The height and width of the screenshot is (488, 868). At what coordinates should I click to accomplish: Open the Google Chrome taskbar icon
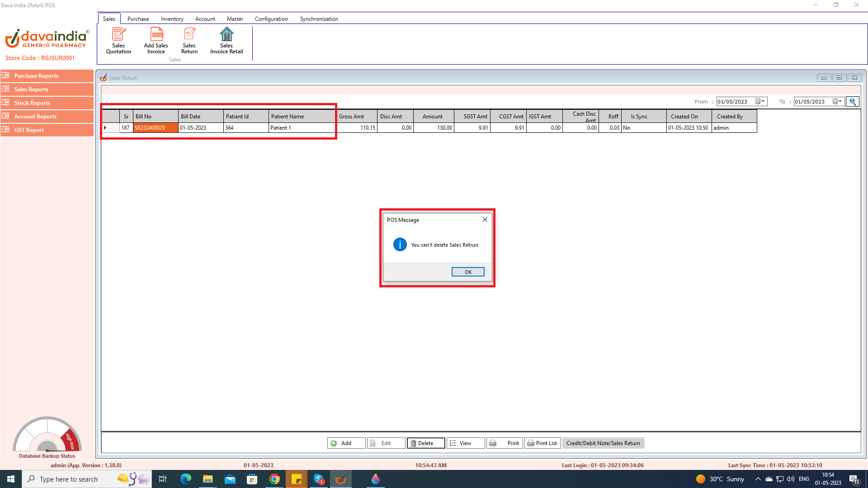[x=274, y=479]
